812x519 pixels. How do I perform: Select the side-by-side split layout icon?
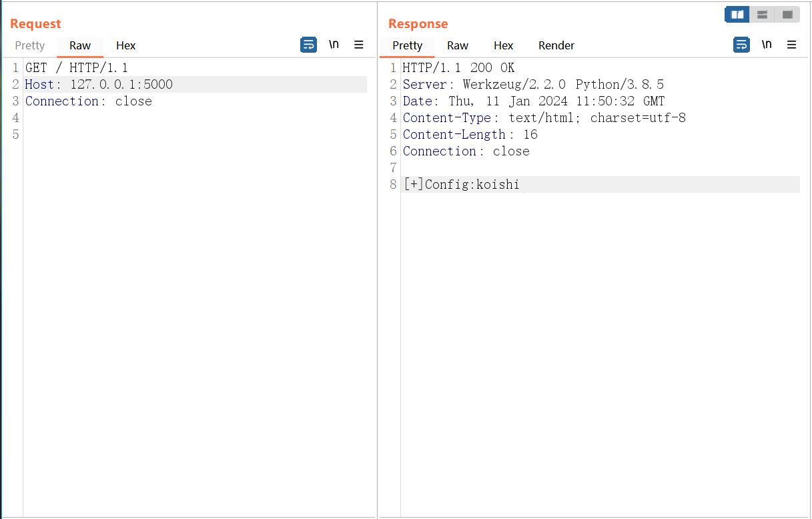tap(737, 14)
